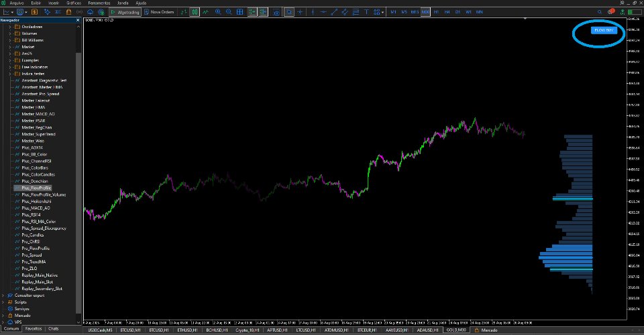The width and height of the screenshot is (644, 335).
Task: Click the signals globe icon
Action: pyautogui.click(x=101, y=12)
